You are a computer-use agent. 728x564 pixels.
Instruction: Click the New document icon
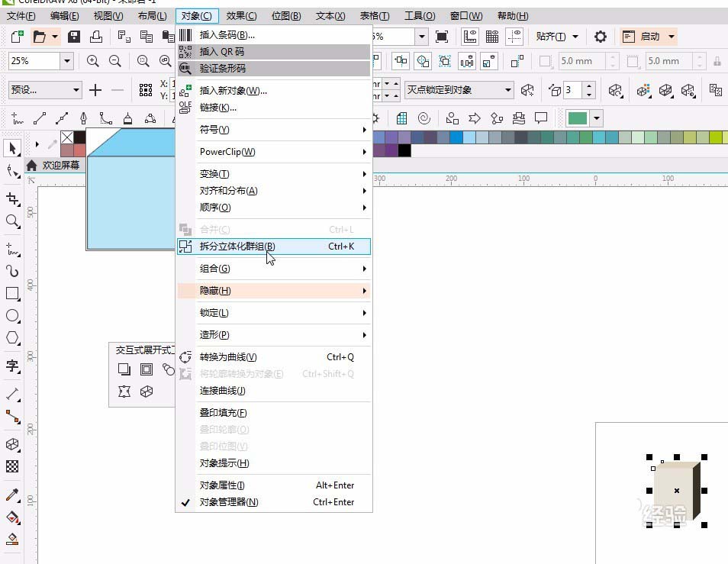point(18,37)
